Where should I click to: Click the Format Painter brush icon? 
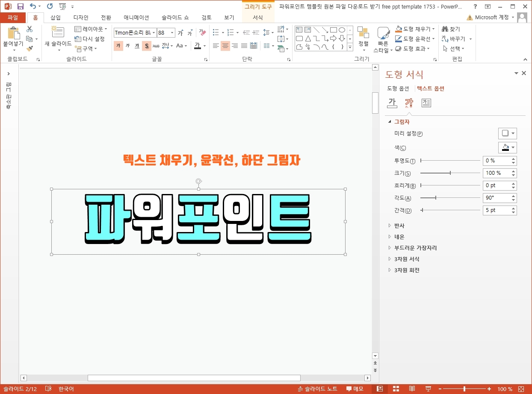point(30,48)
